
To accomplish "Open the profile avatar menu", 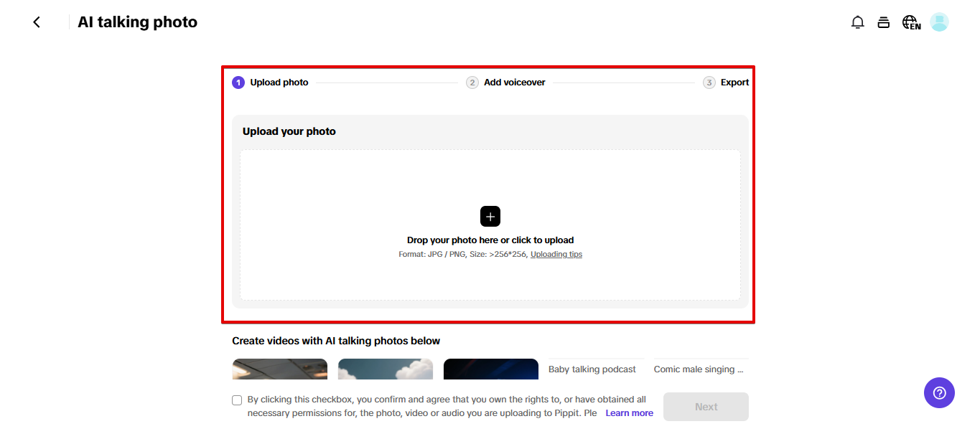I will click(x=938, y=22).
